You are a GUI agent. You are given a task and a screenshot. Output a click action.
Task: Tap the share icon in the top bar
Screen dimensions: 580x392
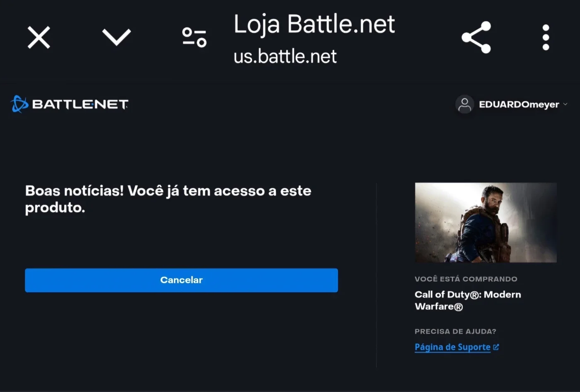click(x=476, y=37)
